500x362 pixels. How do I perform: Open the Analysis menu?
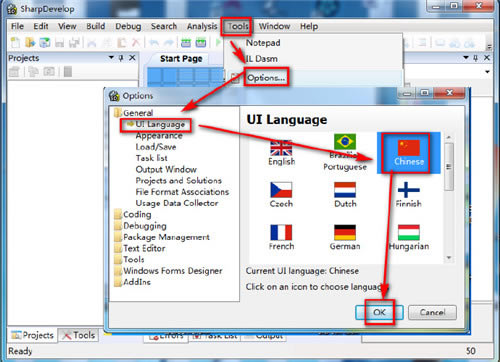(202, 26)
